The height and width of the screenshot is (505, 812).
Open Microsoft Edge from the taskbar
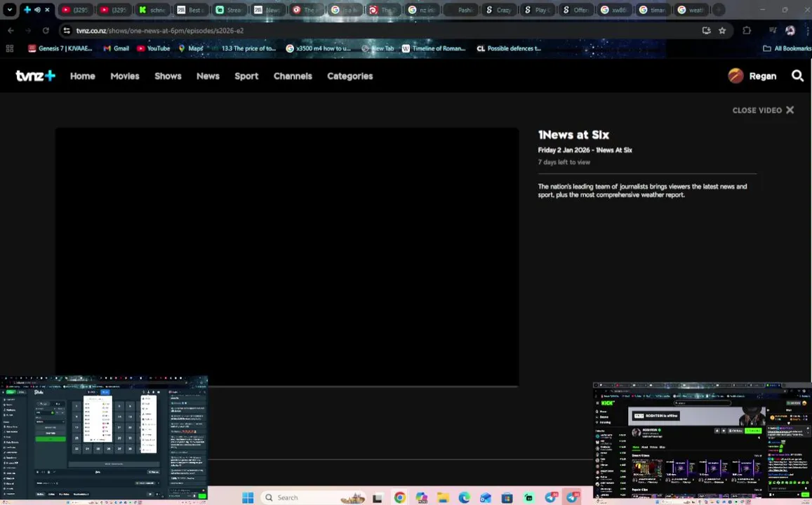click(x=464, y=498)
